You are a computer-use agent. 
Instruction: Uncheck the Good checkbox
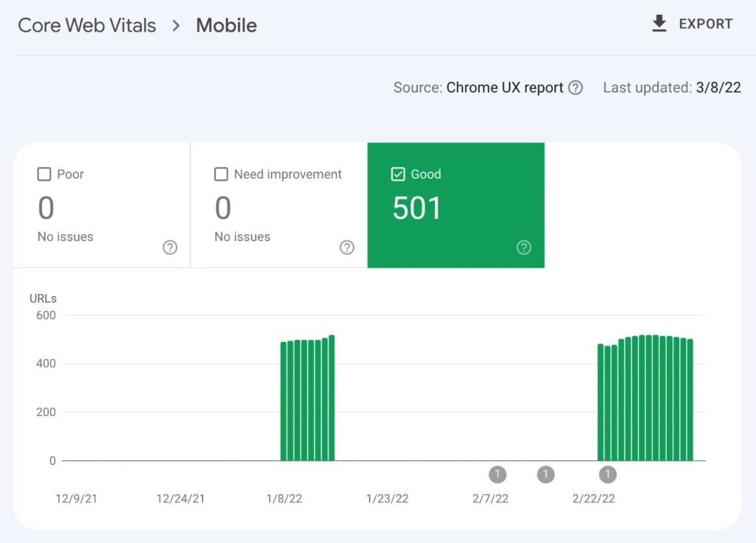[x=398, y=174]
